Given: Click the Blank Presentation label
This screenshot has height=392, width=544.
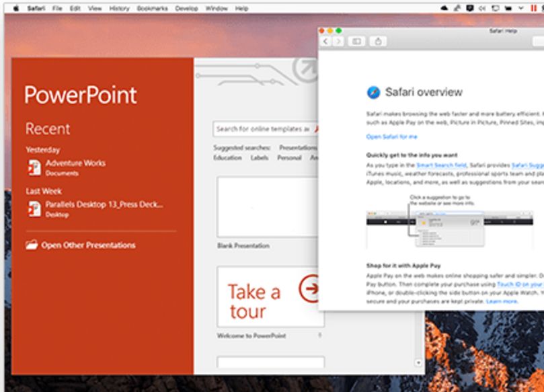Looking at the screenshot, I should coord(243,245).
